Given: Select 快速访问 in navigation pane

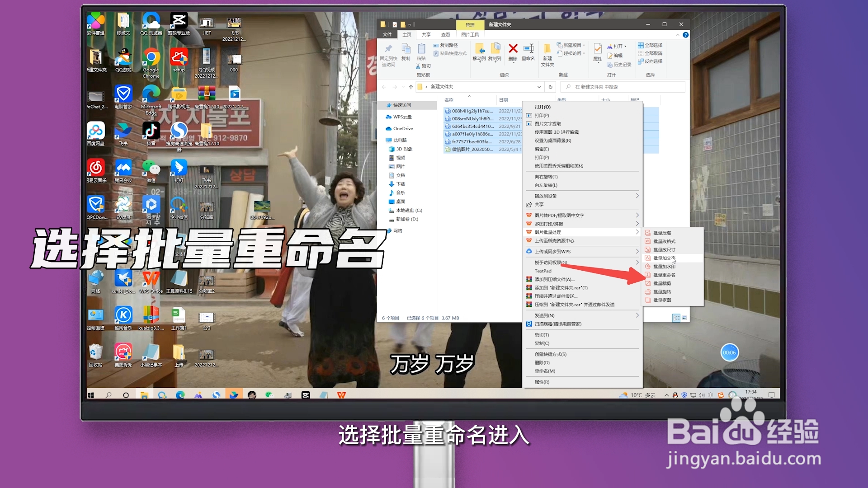Looking at the screenshot, I should [x=402, y=105].
